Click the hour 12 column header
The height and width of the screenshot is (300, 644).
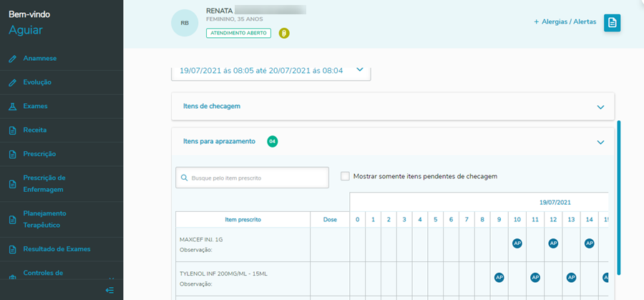coord(553,220)
